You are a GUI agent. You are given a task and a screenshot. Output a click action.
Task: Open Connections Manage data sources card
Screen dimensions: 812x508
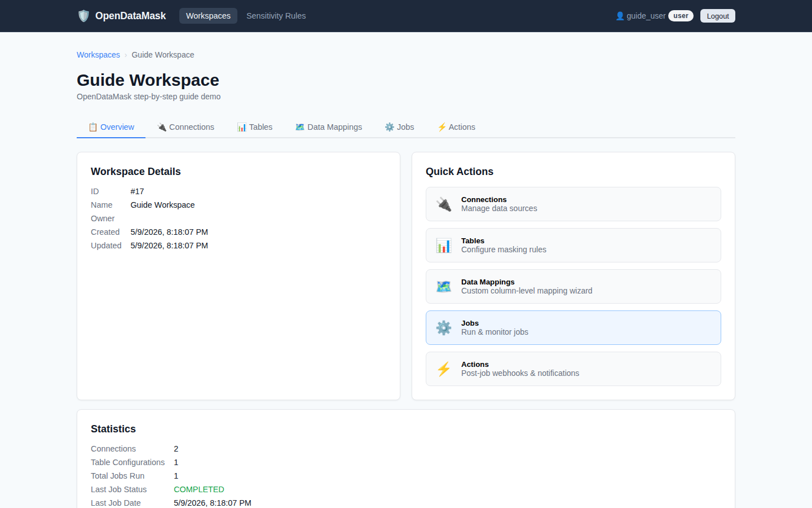pyautogui.click(x=573, y=204)
